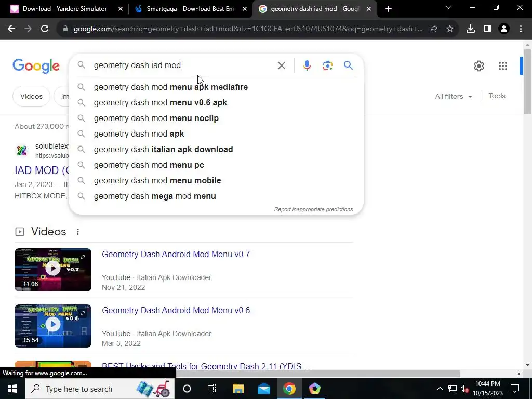Open Cortana circle on taskbar
532x399 pixels.
[x=187, y=389]
